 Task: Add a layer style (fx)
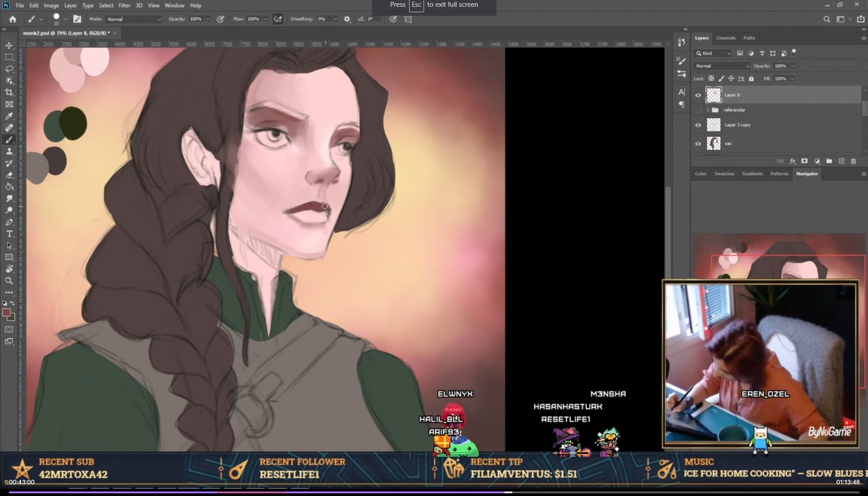792,161
